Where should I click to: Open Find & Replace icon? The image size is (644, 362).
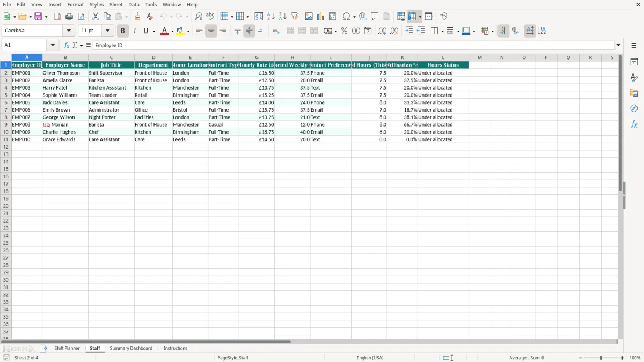click(199, 17)
